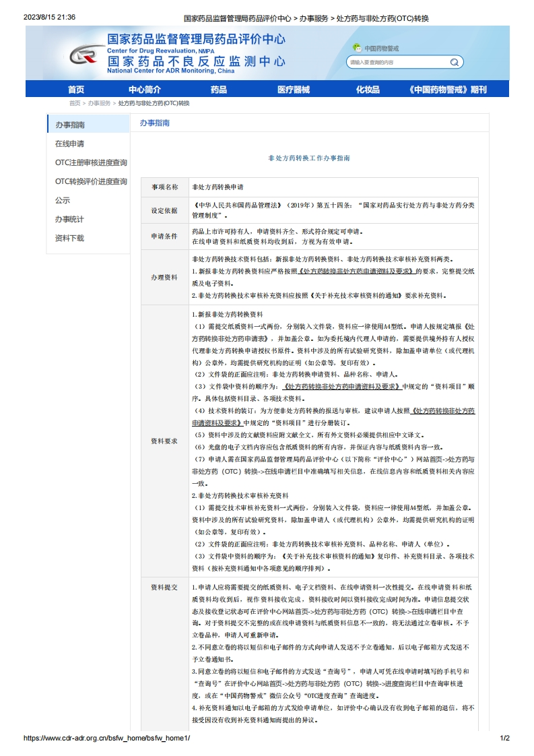This screenshot has width=534, height=756.
Task: Select OTC转换评价进度查询 in sidebar
Action: pos(91,181)
